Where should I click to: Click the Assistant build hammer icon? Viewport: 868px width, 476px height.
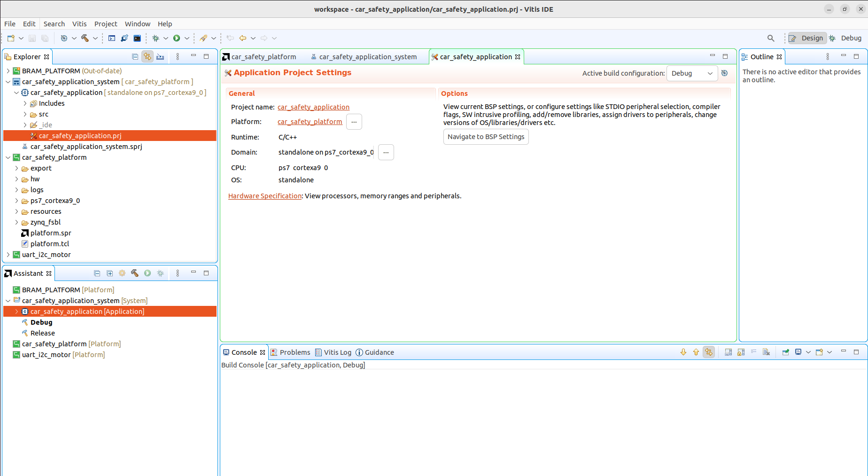tap(135, 273)
